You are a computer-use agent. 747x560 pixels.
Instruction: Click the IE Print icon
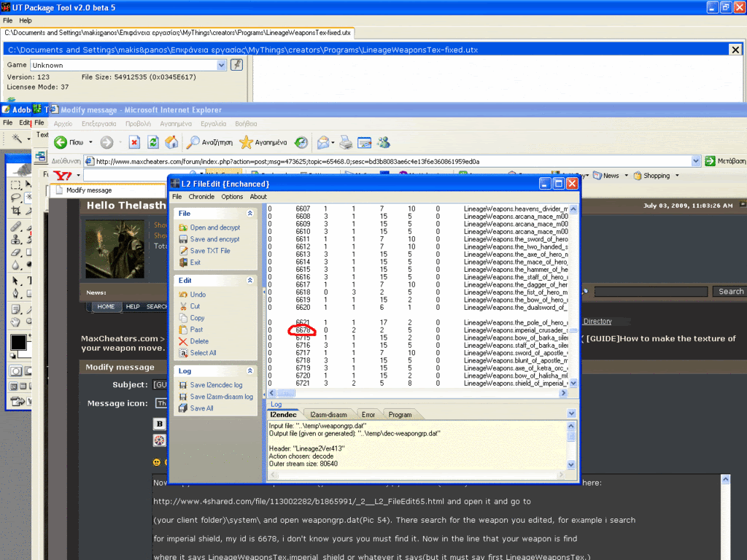click(345, 142)
